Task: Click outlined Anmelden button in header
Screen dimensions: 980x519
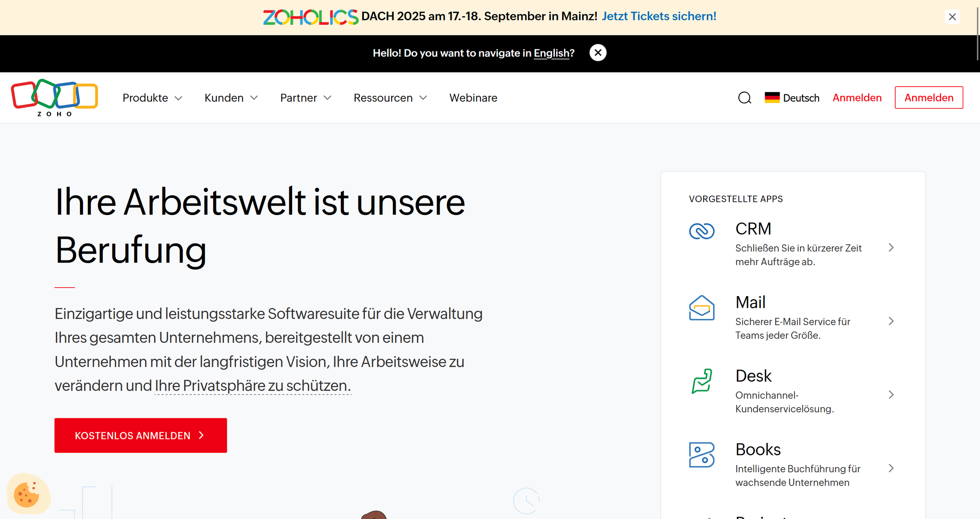Action: point(929,98)
